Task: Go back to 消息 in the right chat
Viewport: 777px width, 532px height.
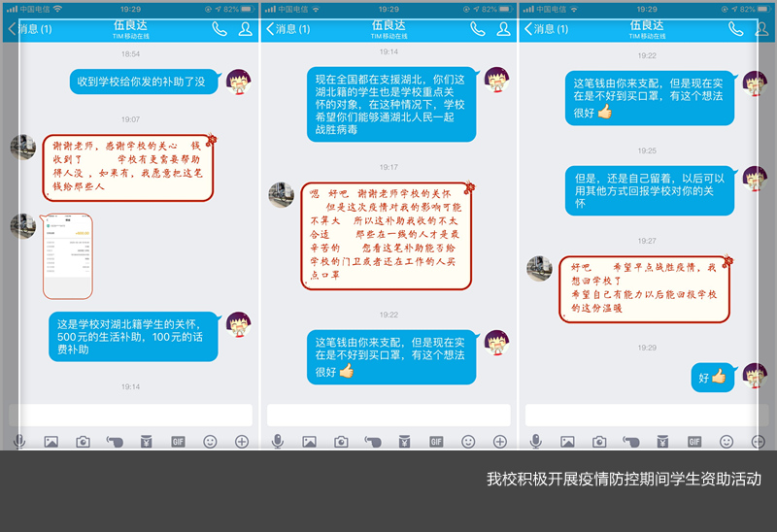Action: pyautogui.click(x=545, y=29)
